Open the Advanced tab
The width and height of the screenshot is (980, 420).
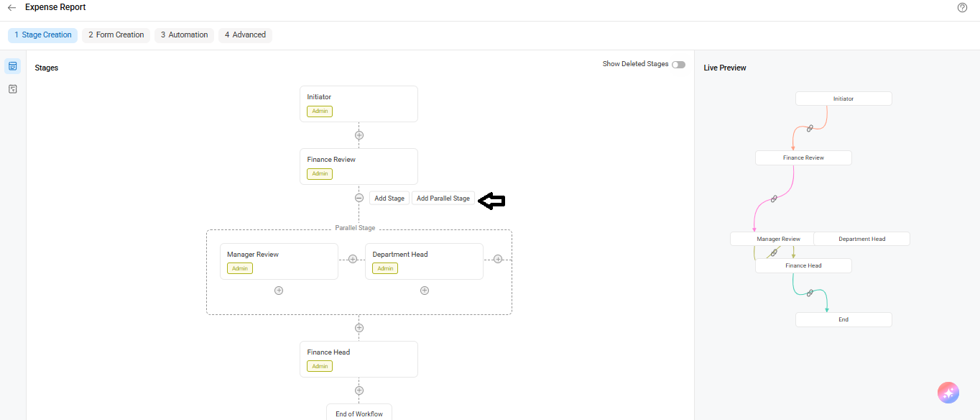click(245, 35)
